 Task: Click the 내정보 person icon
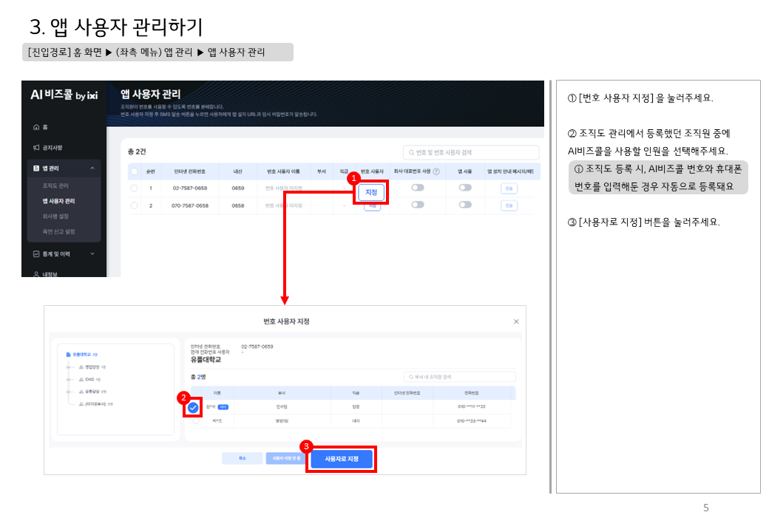[36, 273]
